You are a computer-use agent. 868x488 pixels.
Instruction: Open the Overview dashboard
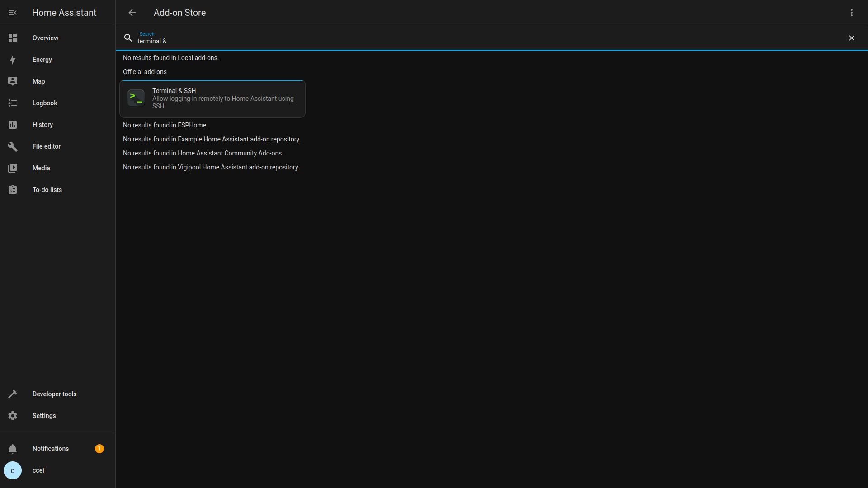[45, 38]
